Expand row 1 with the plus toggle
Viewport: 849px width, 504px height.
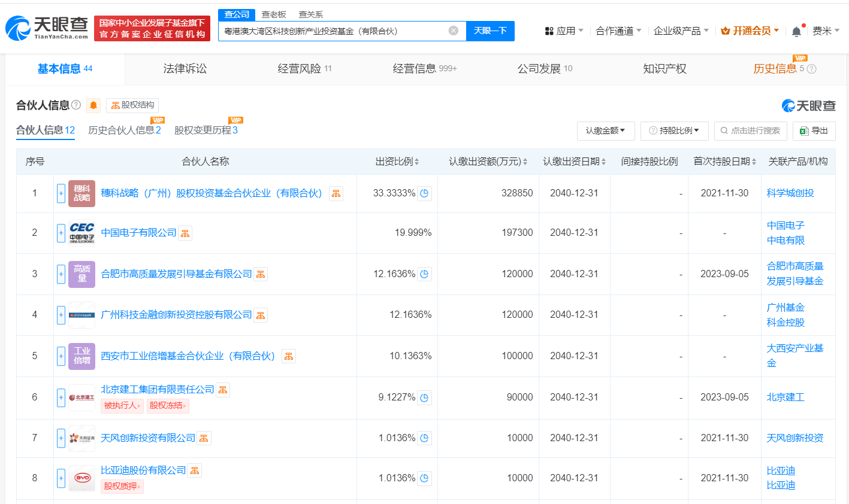click(x=61, y=193)
